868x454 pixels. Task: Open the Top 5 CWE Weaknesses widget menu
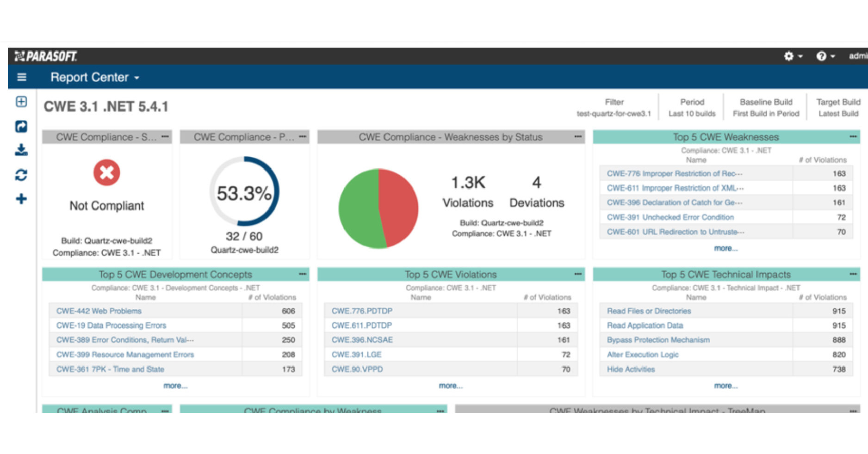[853, 137]
